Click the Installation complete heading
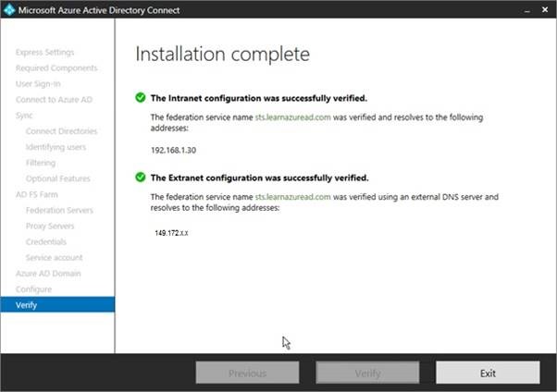Viewport: 557px width, 392px height. click(222, 55)
